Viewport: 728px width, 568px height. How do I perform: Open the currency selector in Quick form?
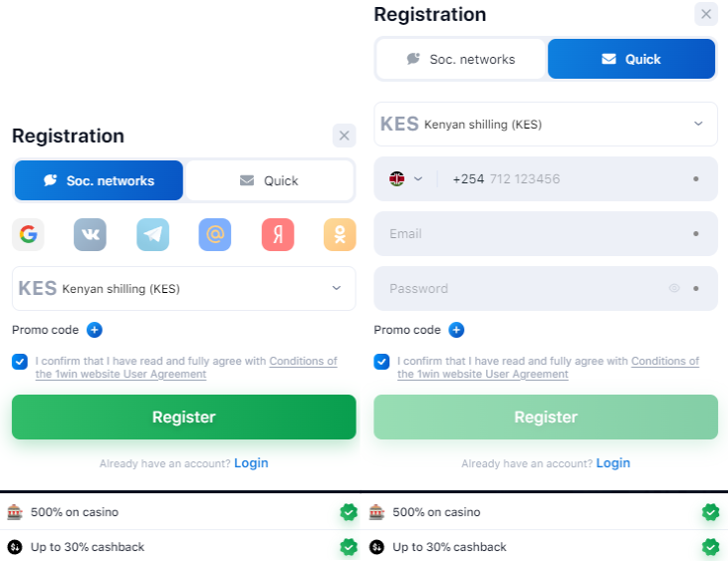click(x=546, y=125)
